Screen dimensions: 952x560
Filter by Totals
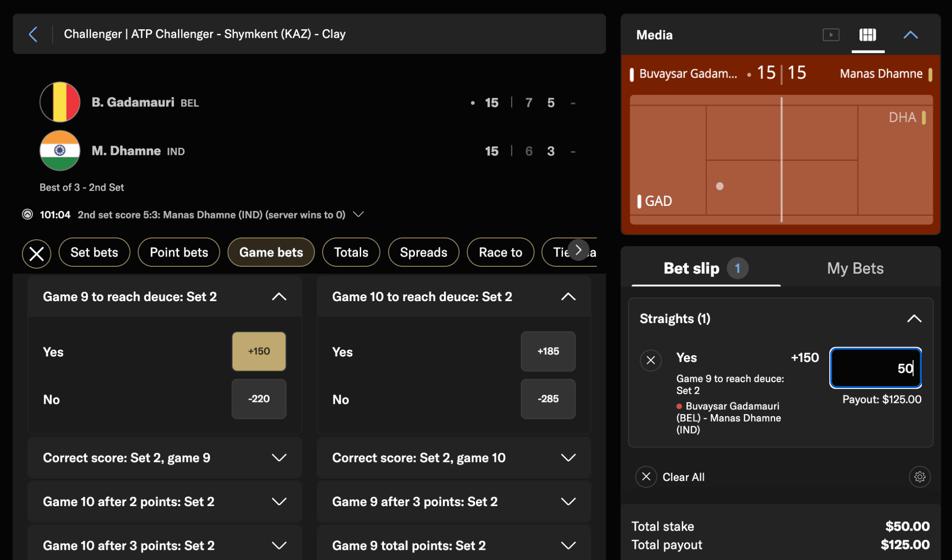pos(351,252)
